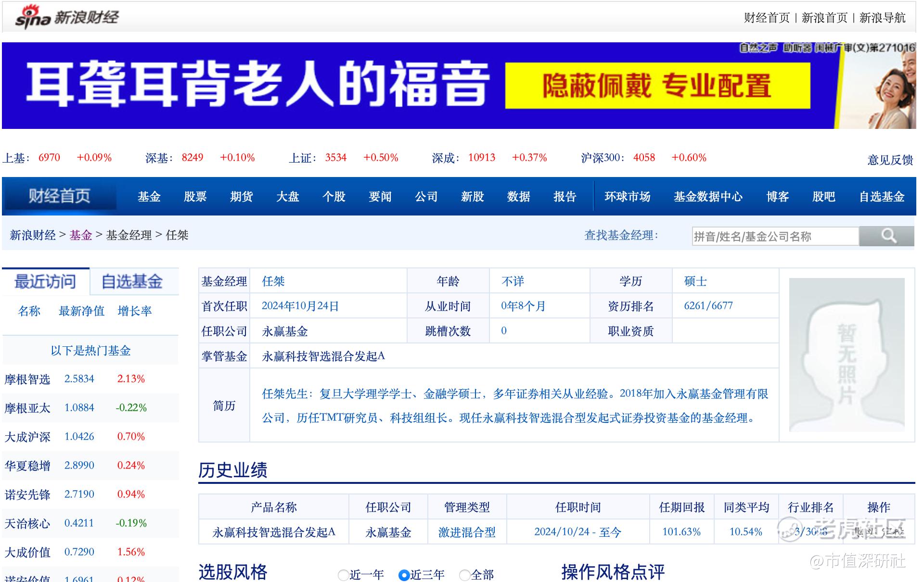The width and height of the screenshot is (924, 582).
Task: Click the 大成沪深 hot fund
Action: pyautogui.click(x=27, y=437)
